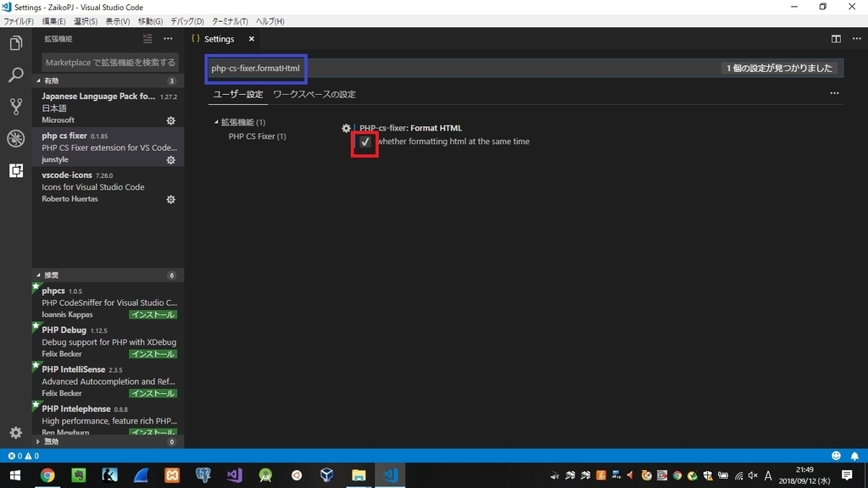
Task: Install the phpcs extension
Action: pyautogui.click(x=153, y=314)
